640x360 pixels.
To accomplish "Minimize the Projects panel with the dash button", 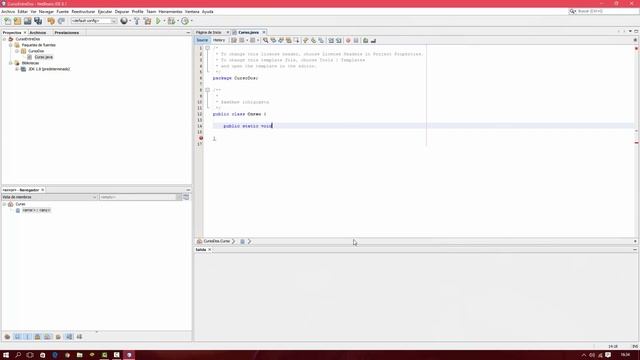I will (x=188, y=33).
